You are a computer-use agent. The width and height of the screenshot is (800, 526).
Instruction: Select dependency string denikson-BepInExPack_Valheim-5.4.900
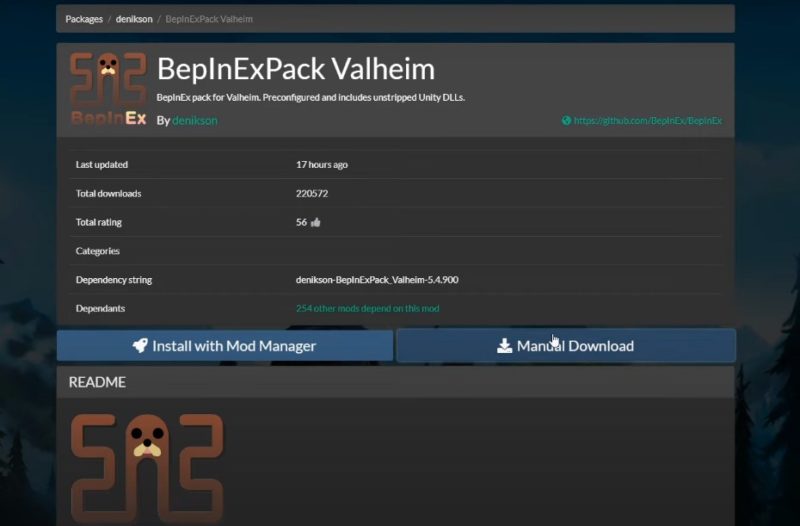pos(377,280)
